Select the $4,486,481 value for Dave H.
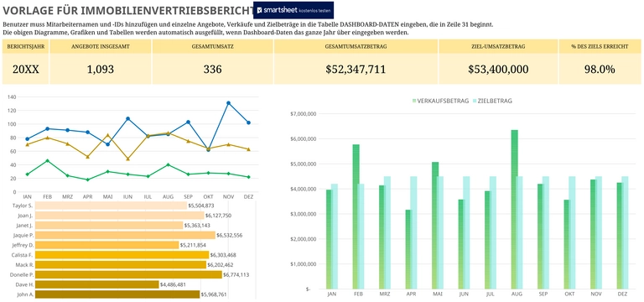Viewport: 644px width, 302px height. tap(173, 284)
